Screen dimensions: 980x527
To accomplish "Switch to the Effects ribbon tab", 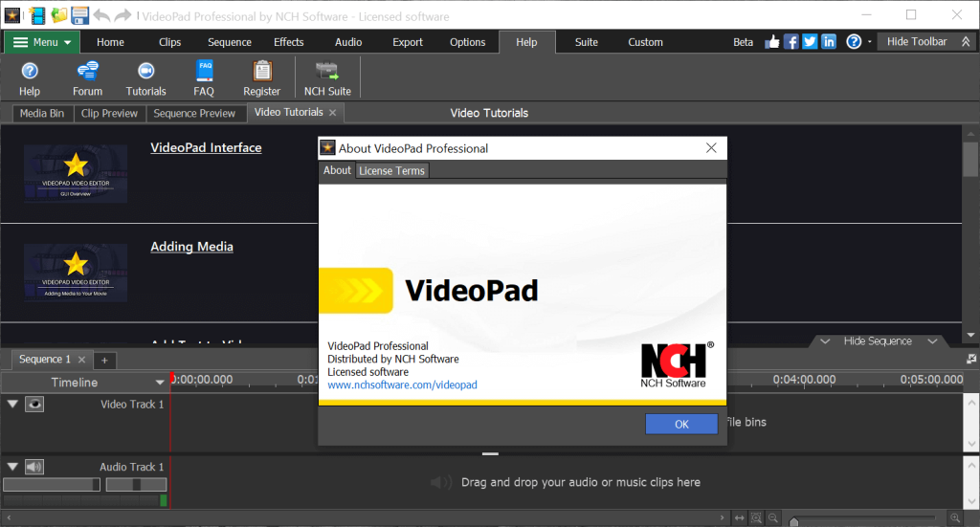I will coord(288,42).
